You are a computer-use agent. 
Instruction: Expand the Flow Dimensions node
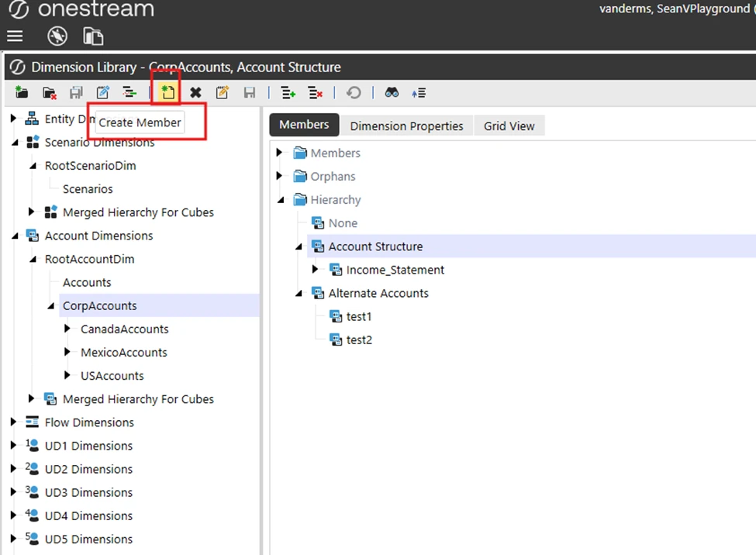[13, 422]
